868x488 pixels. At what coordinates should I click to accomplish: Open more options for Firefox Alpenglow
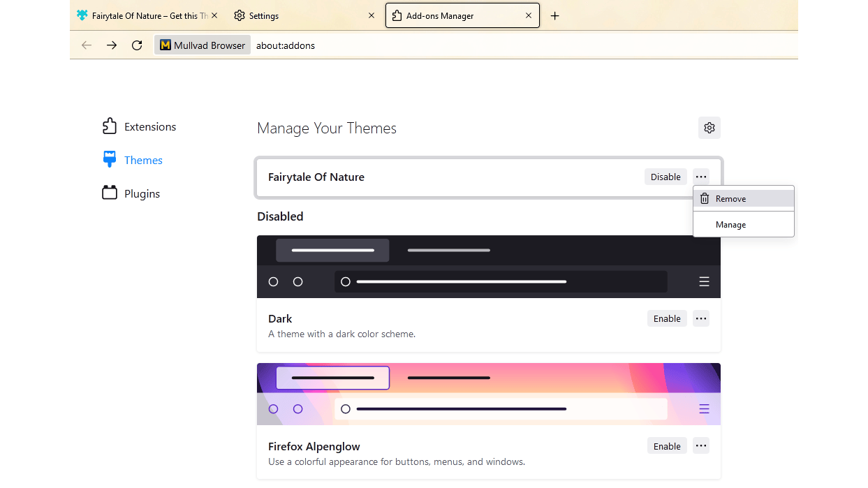(701, 446)
